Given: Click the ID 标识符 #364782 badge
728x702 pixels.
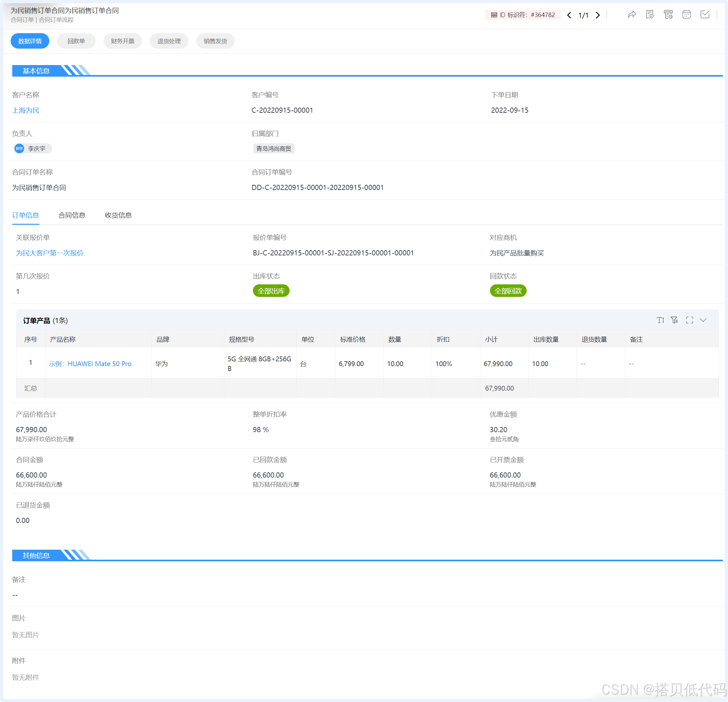Looking at the screenshot, I should coord(522,15).
